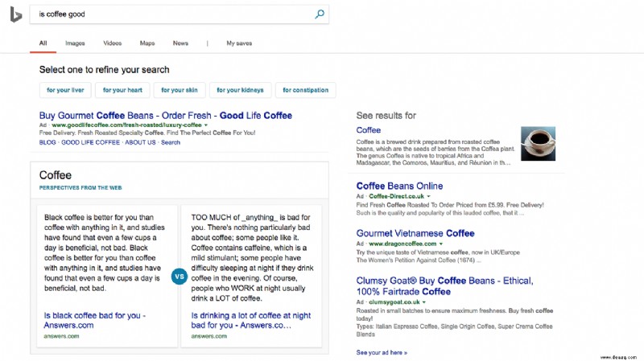
Task: Click the coffee cup thumbnail image
Action: tap(538, 144)
